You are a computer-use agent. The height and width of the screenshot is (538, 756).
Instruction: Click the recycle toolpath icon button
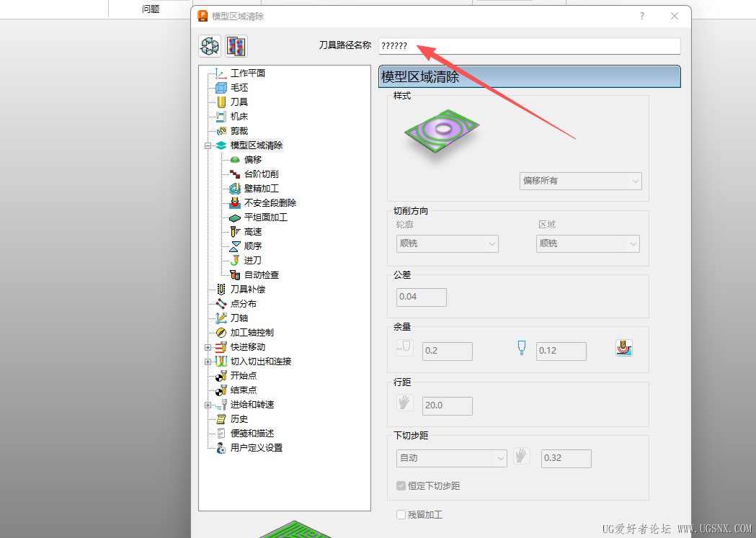(210, 46)
